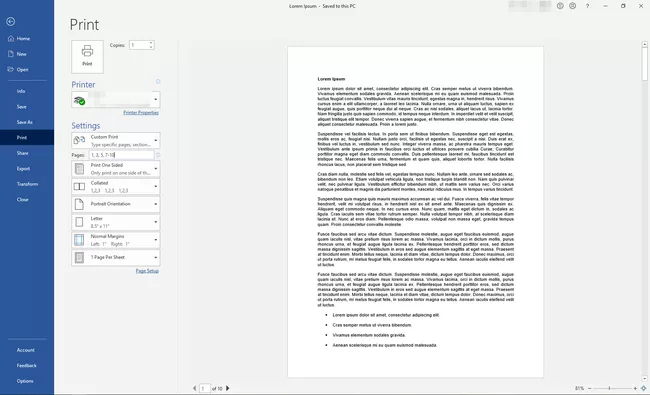Expand the Normal Margins dropdown
This screenshot has width=650, height=395.
pos(116,240)
